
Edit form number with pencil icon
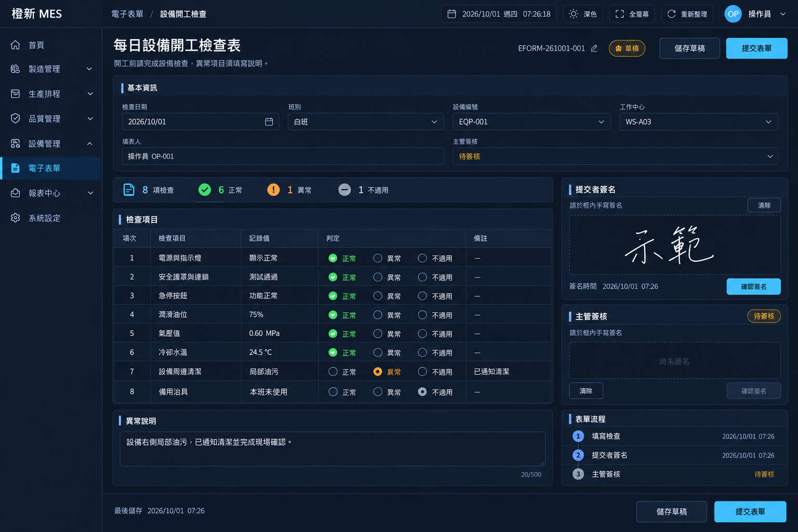594,48
